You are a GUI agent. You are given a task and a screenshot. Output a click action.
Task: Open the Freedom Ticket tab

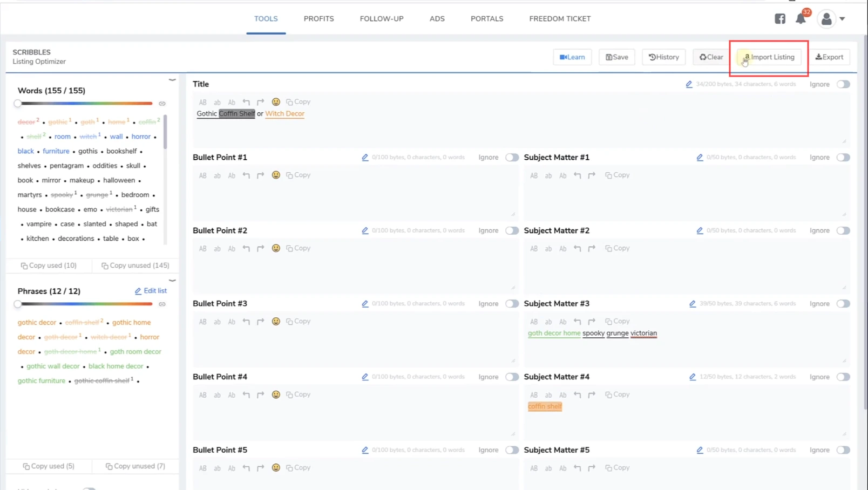(560, 19)
